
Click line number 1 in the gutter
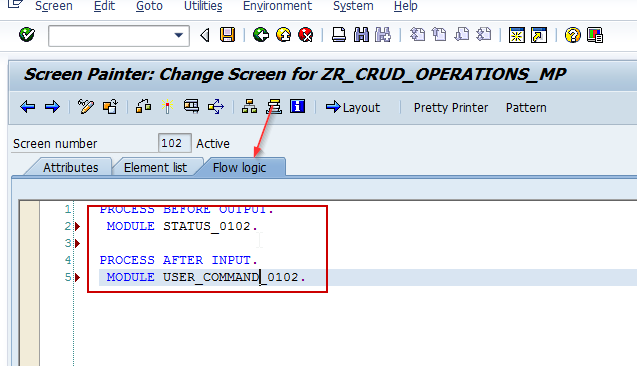tap(67, 209)
